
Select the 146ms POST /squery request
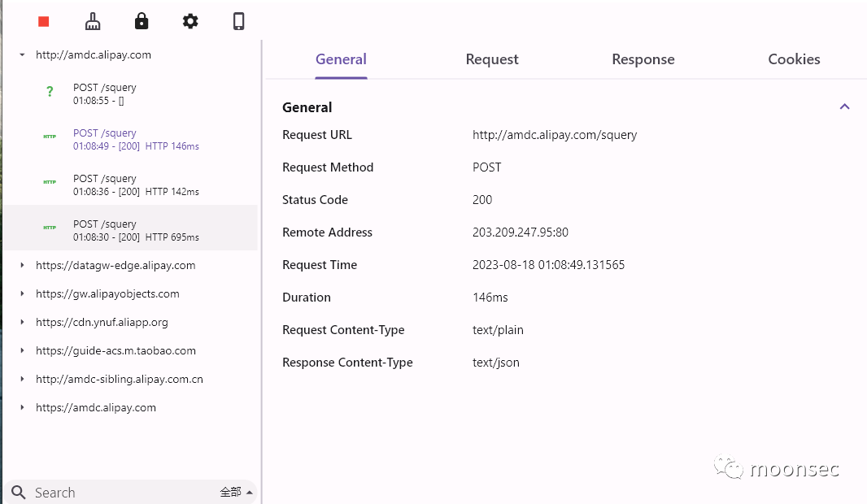pos(135,139)
